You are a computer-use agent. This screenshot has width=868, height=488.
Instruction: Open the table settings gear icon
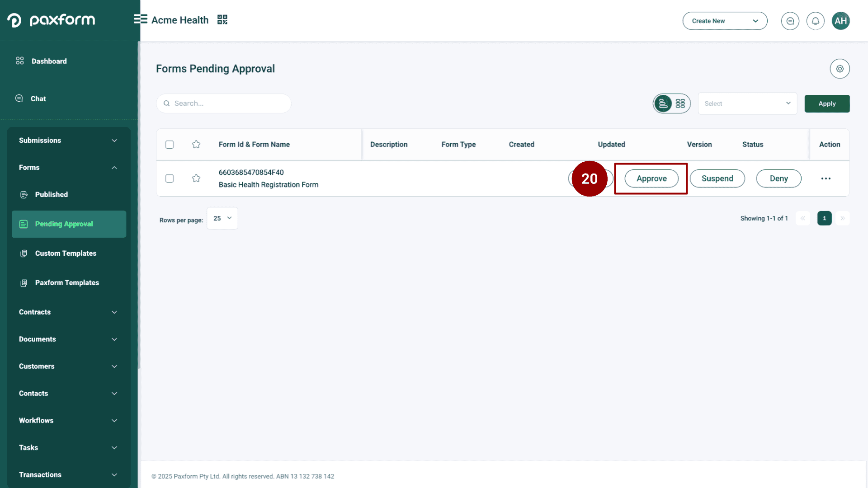840,69
